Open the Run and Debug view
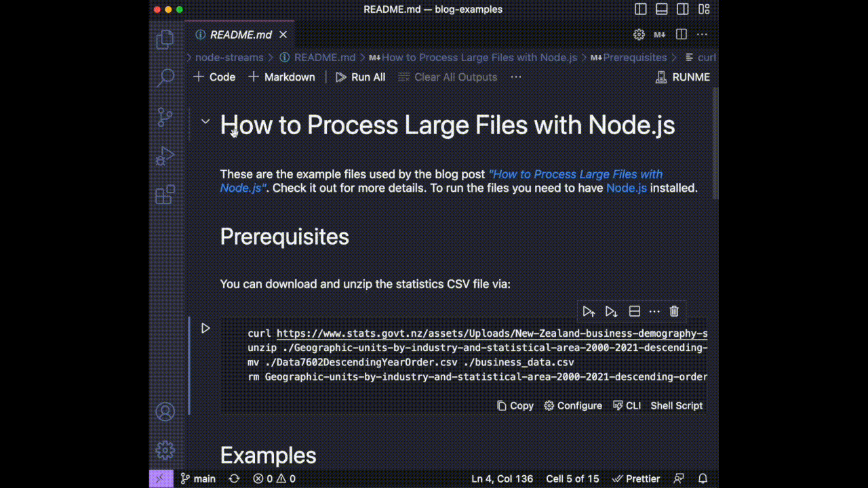Screen dimensions: 868x488 click(x=165, y=157)
